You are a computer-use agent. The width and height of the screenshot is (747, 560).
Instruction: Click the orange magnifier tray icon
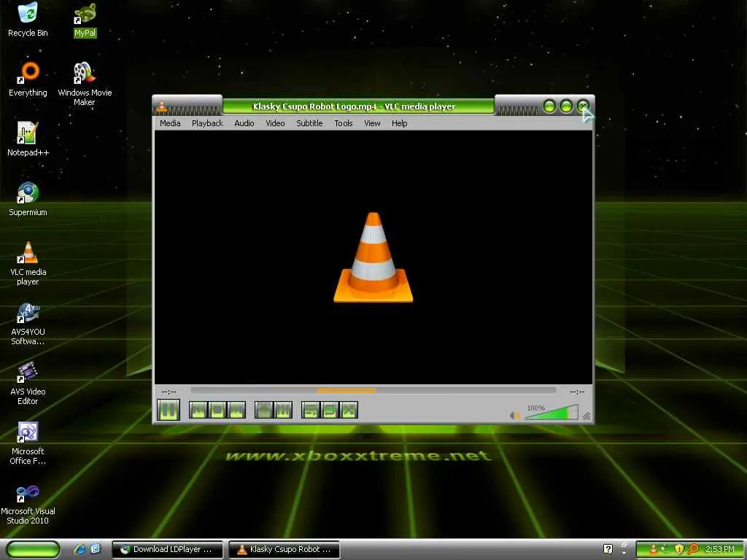pos(693,549)
